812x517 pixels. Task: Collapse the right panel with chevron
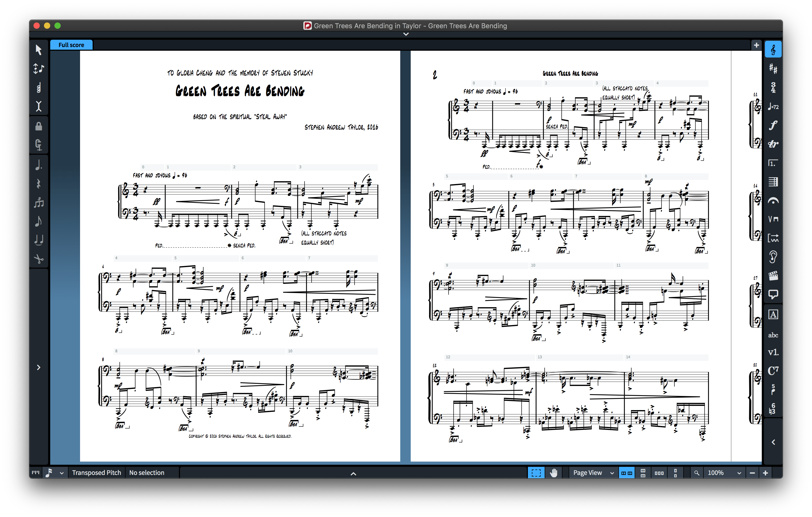(773, 442)
